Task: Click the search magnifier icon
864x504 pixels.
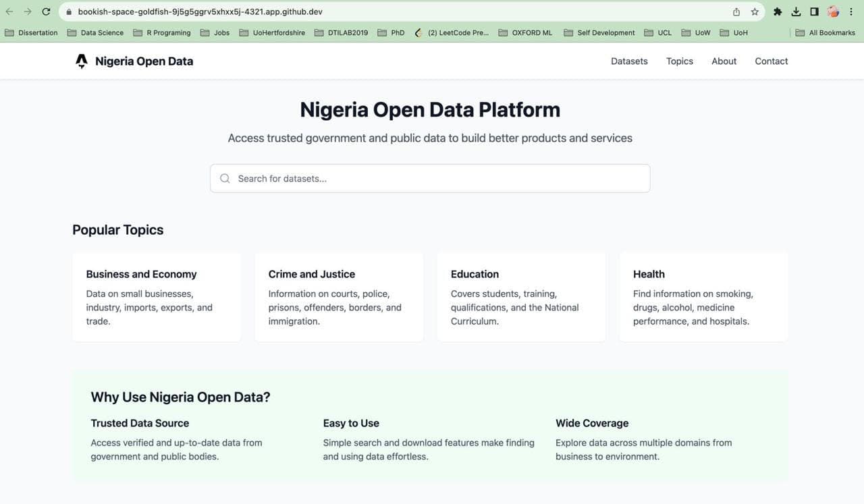Action: coord(225,177)
